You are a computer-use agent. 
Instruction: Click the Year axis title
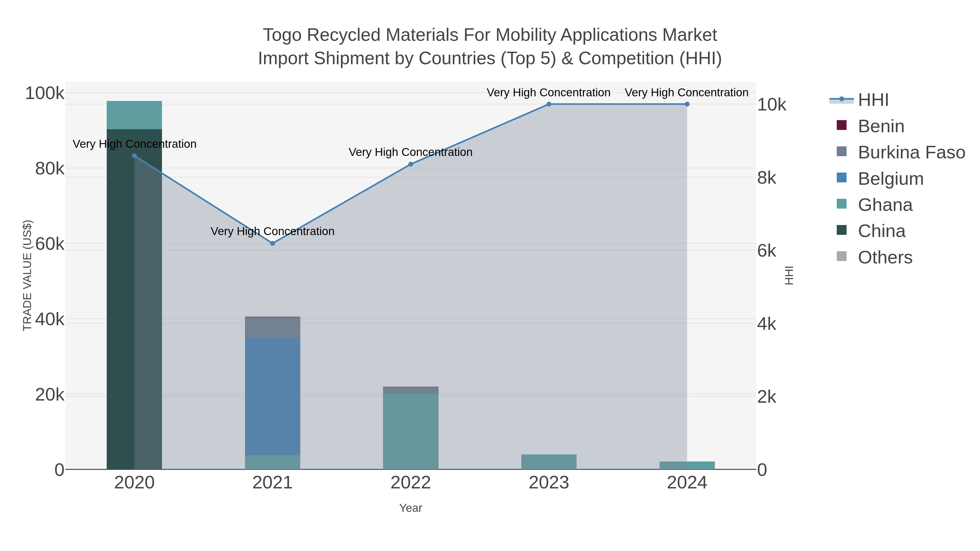(x=411, y=508)
